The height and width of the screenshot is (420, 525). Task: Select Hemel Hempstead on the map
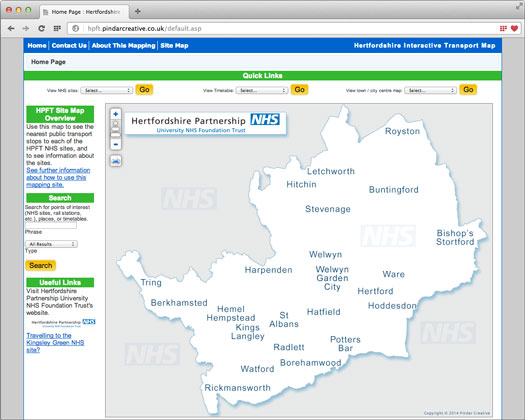231,313
